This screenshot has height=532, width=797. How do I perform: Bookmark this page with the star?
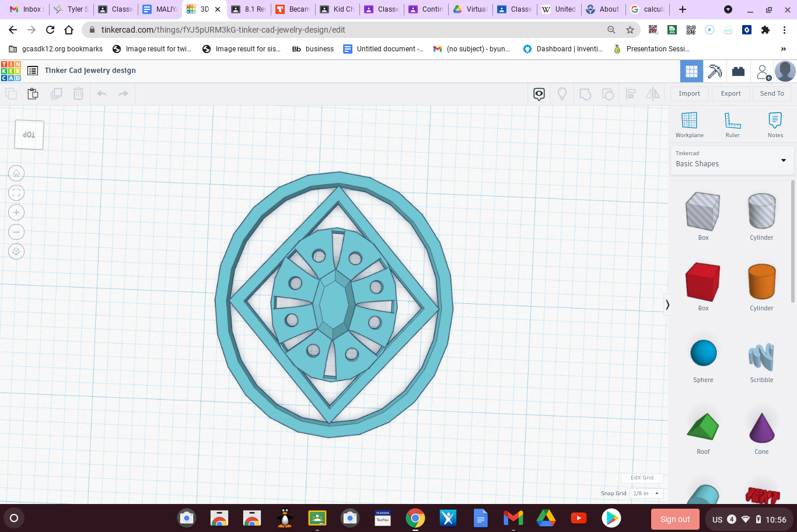point(630,30)
